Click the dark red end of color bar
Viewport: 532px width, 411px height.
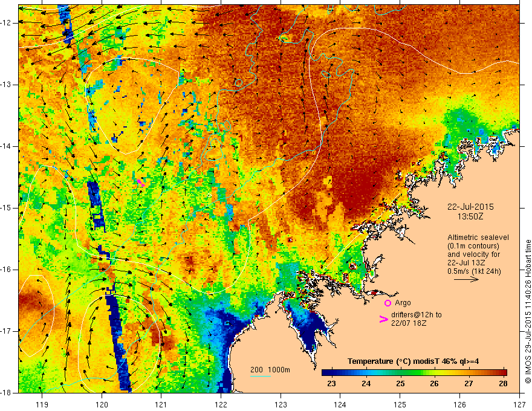tap(502, 372)
